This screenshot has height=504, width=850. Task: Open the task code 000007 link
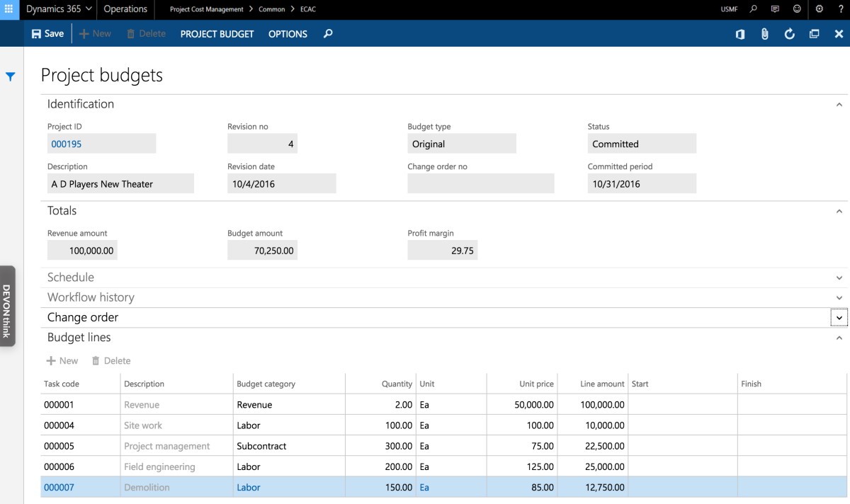(x=59, y=487)
